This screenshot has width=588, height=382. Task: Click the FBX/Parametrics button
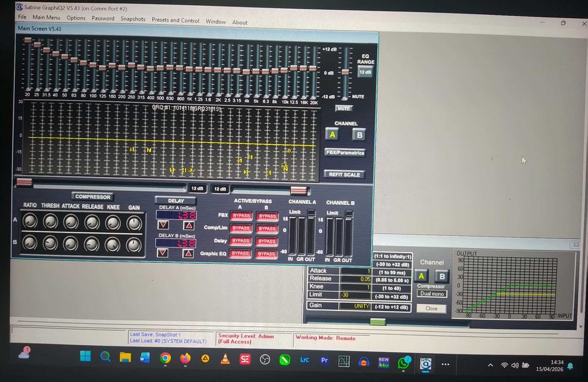345,153
